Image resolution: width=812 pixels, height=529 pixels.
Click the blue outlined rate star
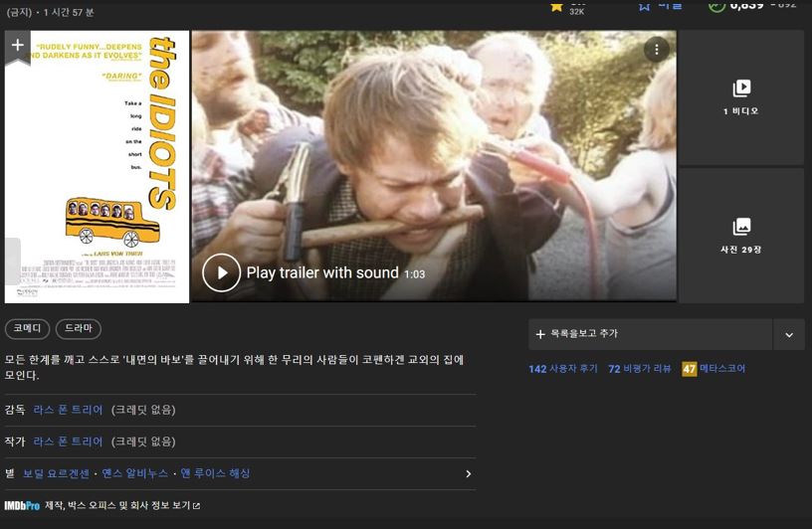click(644, 5)
